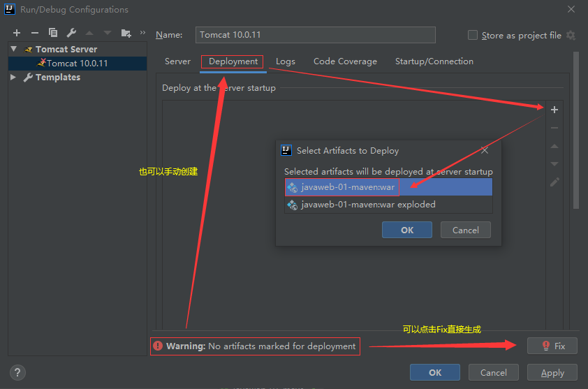Screen dimensions: 588x389
Task: Remove deployment artifact minus icon
Action: 554,128
